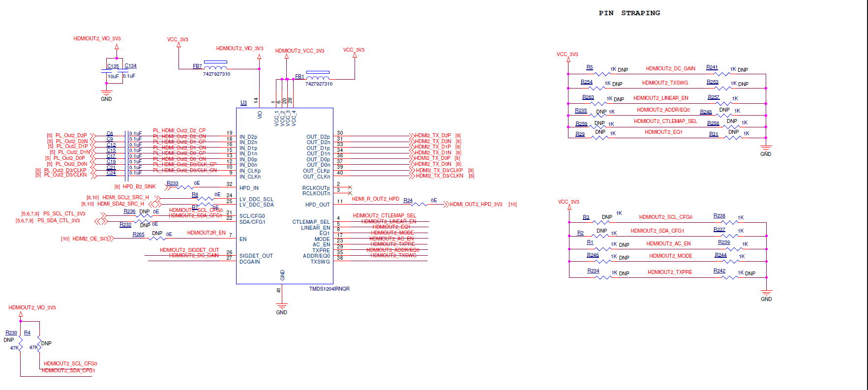
Task: Select the PS_SDA_CTL_3V3 net label
Action: point(59,220)
